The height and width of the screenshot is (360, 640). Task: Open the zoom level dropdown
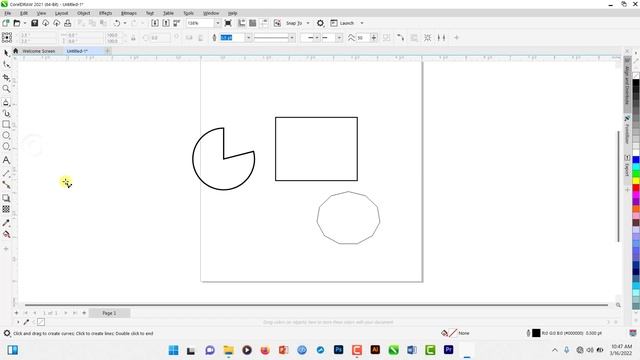[x=218, y=23]
